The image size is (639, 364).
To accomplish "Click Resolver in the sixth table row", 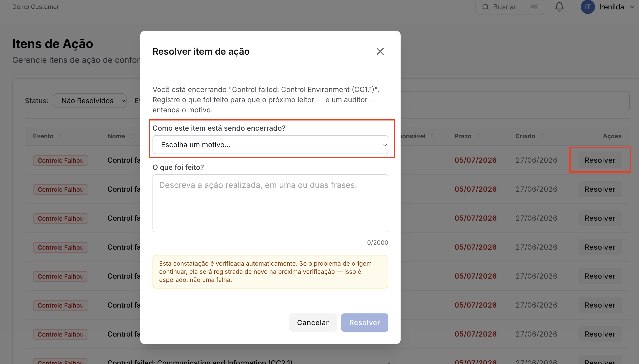I will (600, 305).
